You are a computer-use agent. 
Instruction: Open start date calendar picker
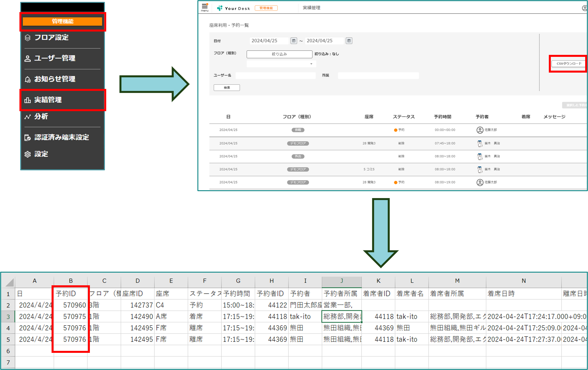tap(294, 41)
